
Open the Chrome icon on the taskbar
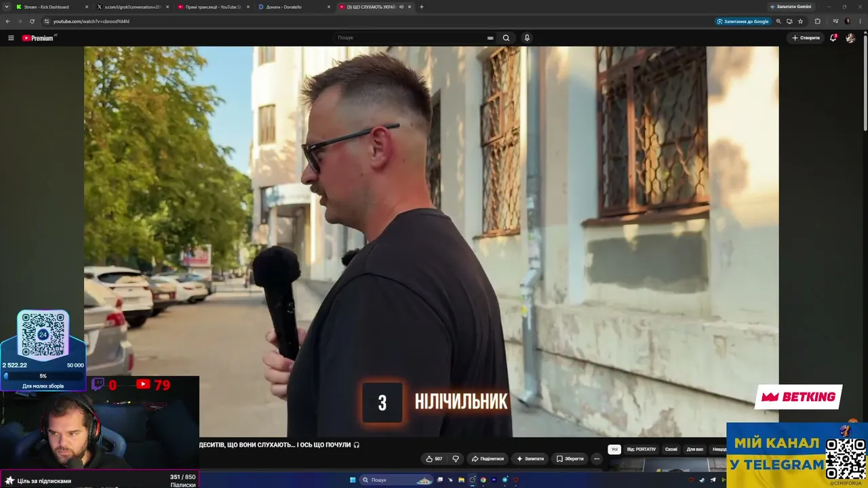click(483, 480)
